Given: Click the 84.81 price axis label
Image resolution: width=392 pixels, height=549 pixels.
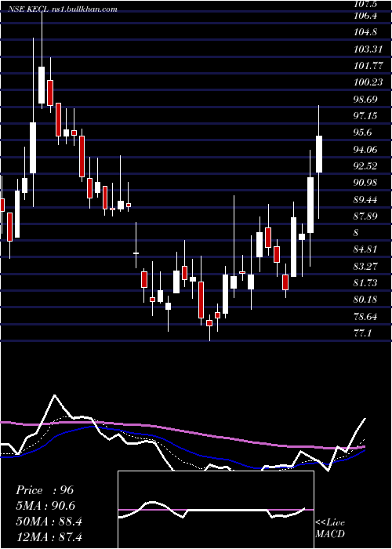Looking at the screenshot, I should point(365,249).
